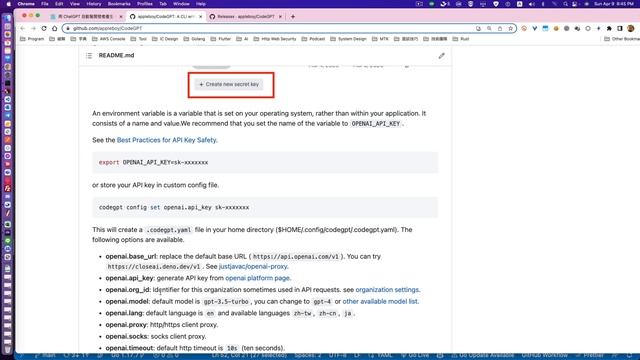Close the Releases appleboy/CodeGPT tab
Viewport: 640px width, 360px height.
point(280,17)
